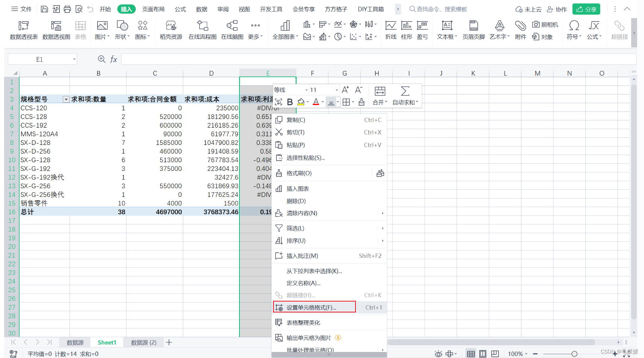
Task: Add a new sheet with plus button
Action: [x=169, y=342]
